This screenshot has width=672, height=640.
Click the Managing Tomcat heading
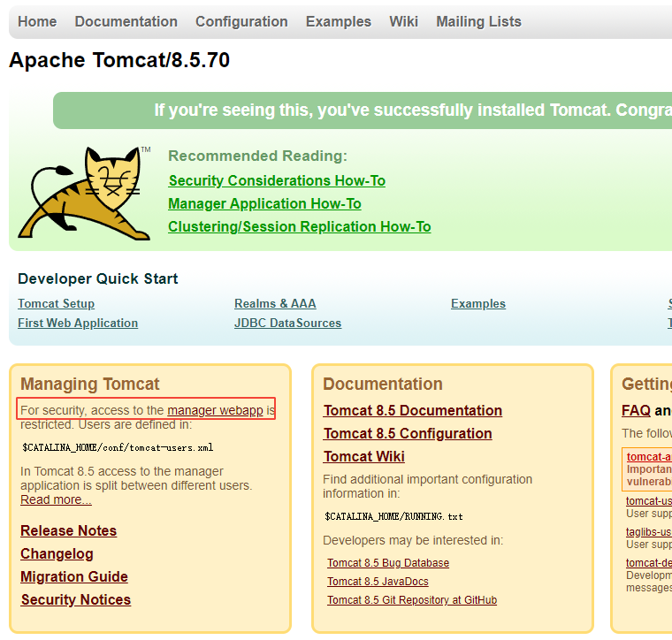(x=90, y=384)
